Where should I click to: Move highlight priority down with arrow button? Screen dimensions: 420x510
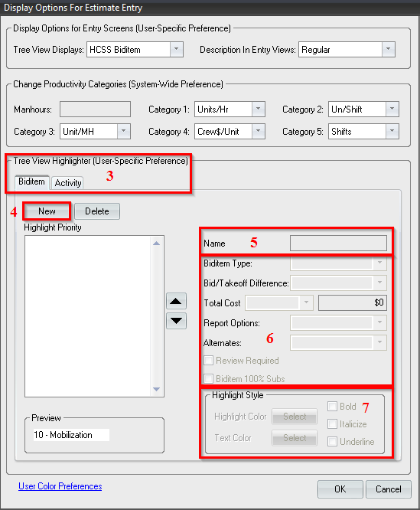tap(176, 321)
